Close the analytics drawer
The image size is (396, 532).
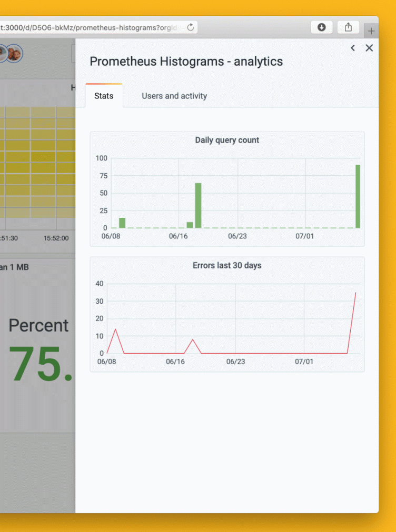coord(369,48)
